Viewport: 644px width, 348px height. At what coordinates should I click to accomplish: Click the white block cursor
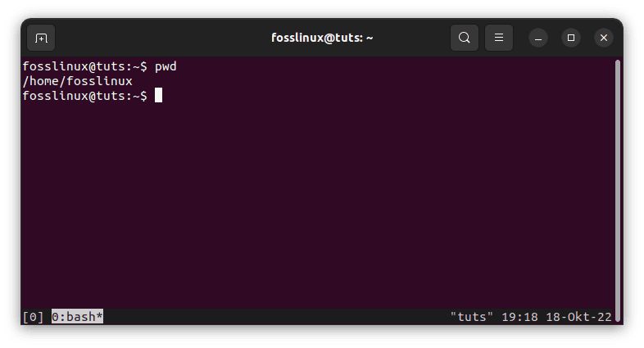pos(159,96)
